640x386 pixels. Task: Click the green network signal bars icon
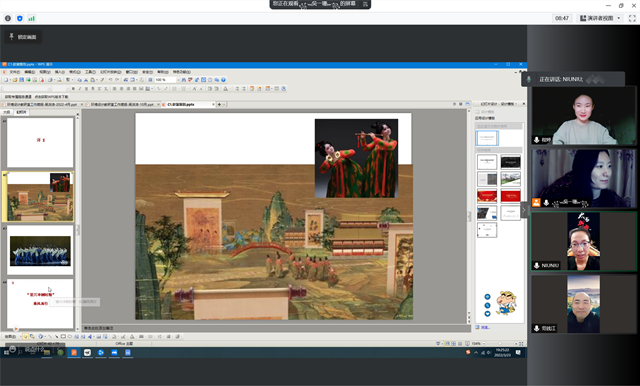point(31,18)
